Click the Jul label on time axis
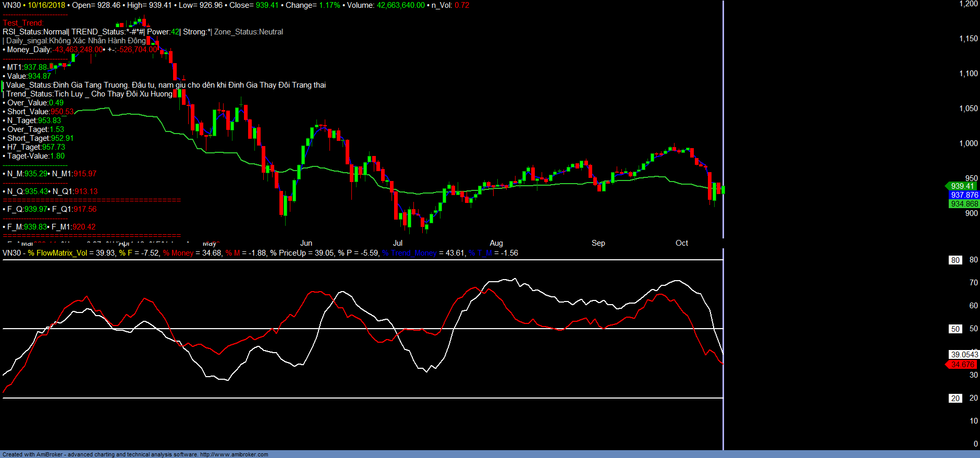 pos(397,243)
